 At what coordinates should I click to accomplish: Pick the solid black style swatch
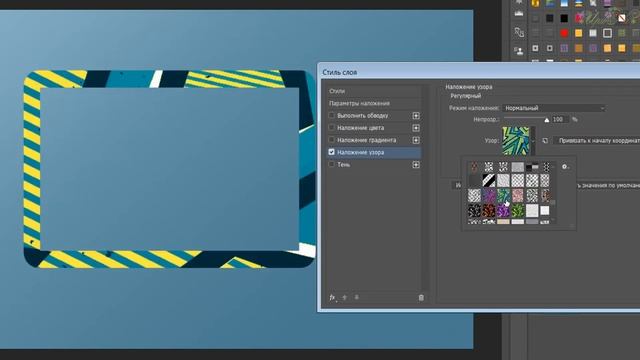[x=564, y=18]
